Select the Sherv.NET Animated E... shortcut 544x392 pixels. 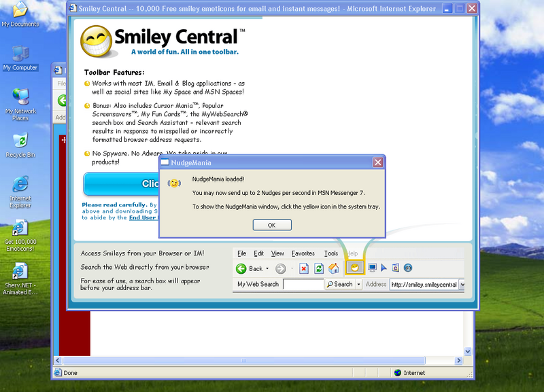[x=20, y=279]
